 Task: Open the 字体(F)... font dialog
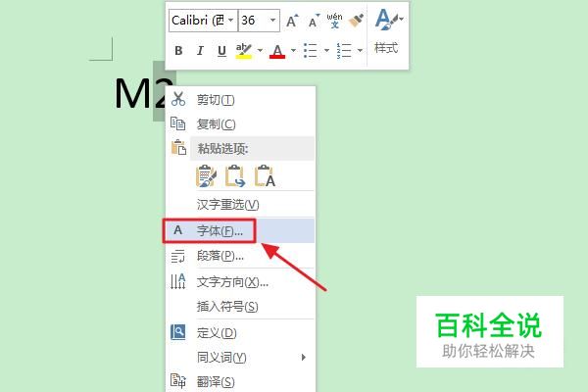pyautogui.click(x=240, y=230)
